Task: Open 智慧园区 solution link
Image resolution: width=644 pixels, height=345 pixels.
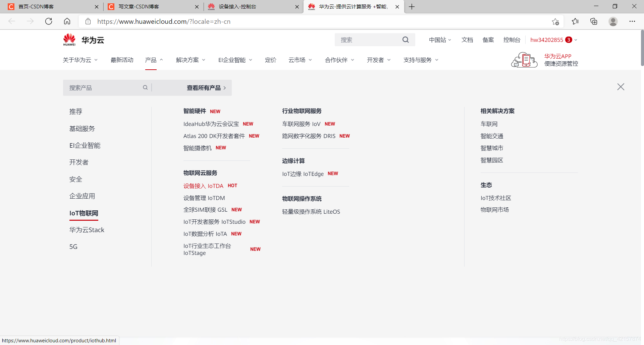Action: 492,160
